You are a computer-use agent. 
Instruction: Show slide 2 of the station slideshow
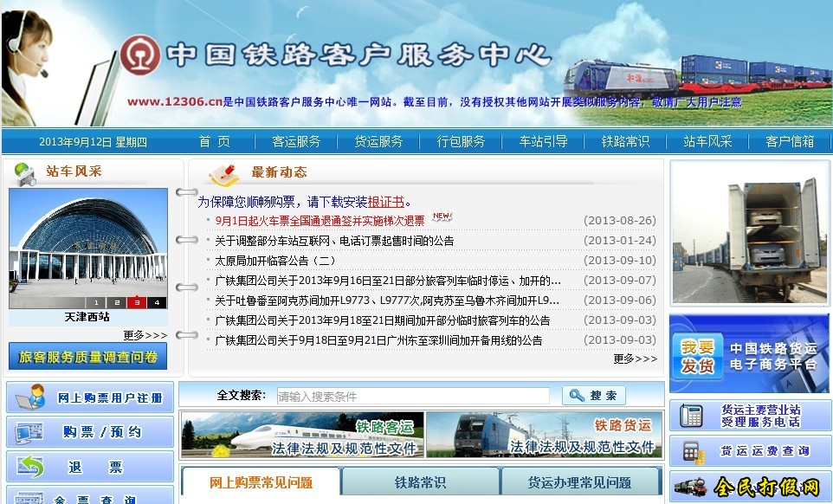click(x=116, y=302)
